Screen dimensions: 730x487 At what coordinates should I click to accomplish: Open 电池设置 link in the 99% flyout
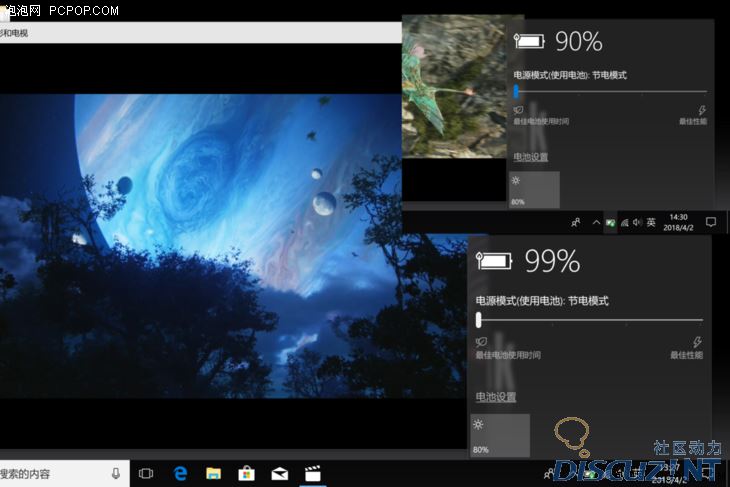click(x=495, y=397)
